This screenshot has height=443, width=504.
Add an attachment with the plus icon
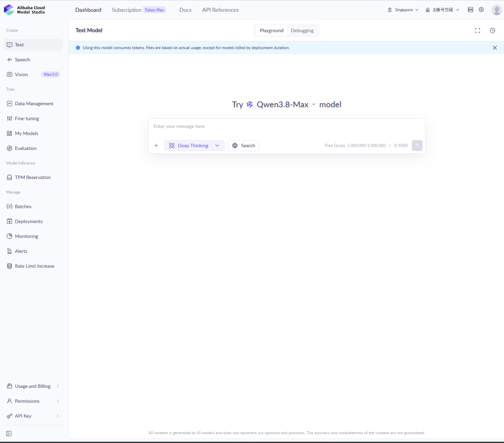156,146
